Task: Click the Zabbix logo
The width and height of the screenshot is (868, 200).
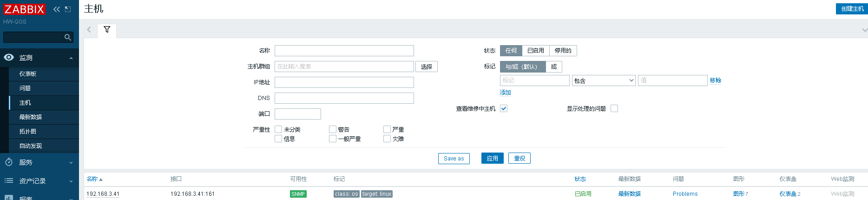Action: coord(24,9)
